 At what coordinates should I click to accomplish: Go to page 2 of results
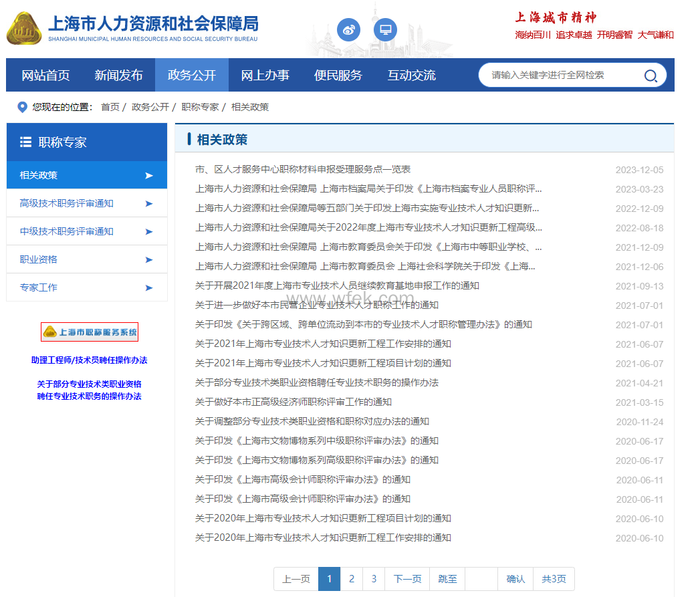352,579
